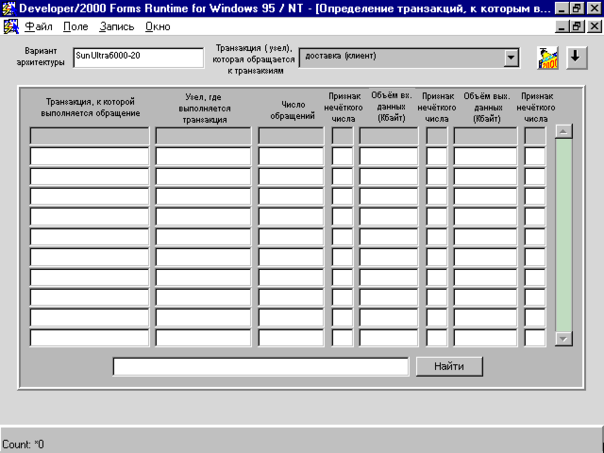The height and width of the screenshot is (453, 604).
Task: Click first white cell under Объём вых. данных
Action: (485, 156)
